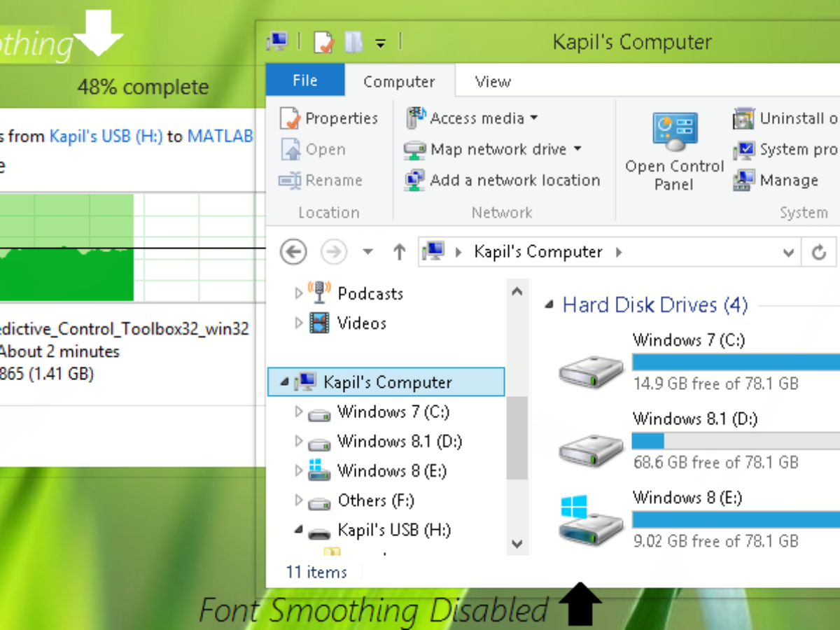Click the Windows 8.1 (D:) usage bar

click(736, 441)
